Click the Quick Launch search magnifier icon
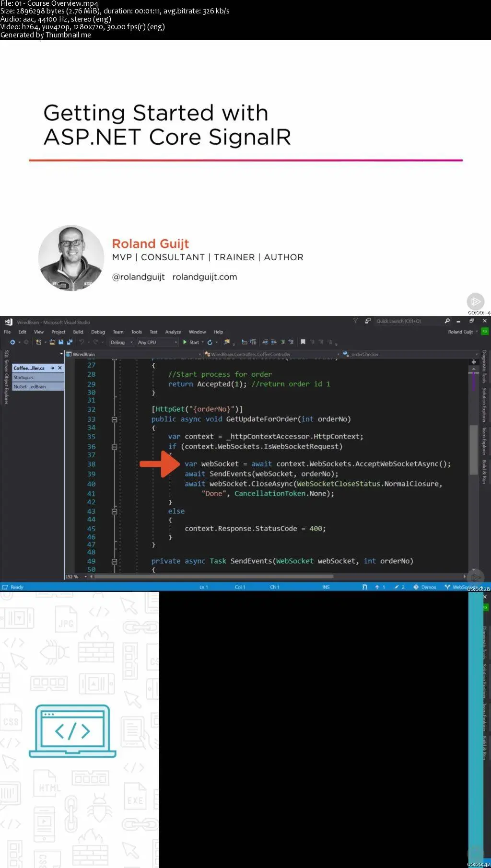The height and width of the screenshot is (868, 491). 447,321
